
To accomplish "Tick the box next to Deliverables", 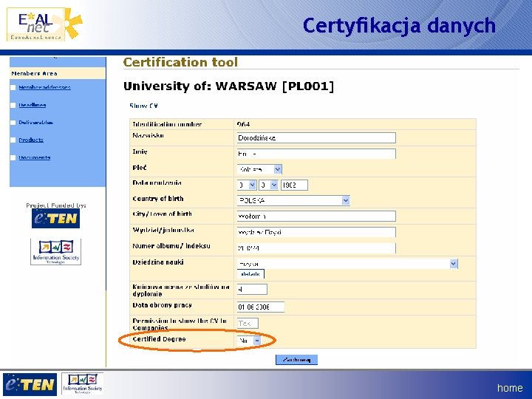I will coord(13,123).
